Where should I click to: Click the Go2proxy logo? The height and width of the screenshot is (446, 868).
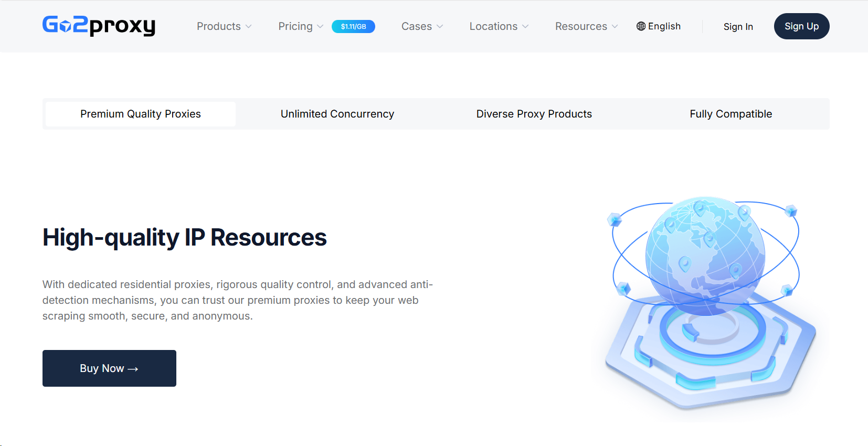[99, 26]
